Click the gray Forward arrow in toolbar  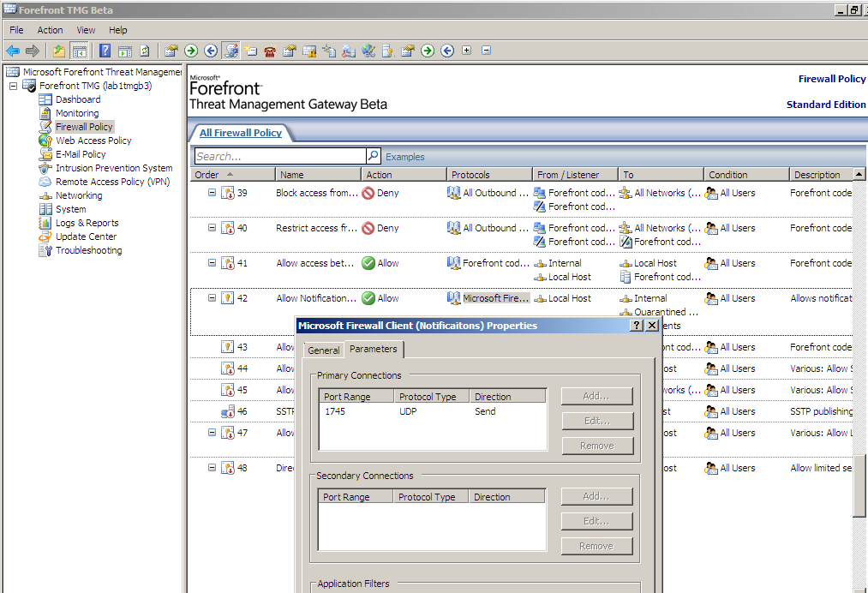click(x=33, y=51)
